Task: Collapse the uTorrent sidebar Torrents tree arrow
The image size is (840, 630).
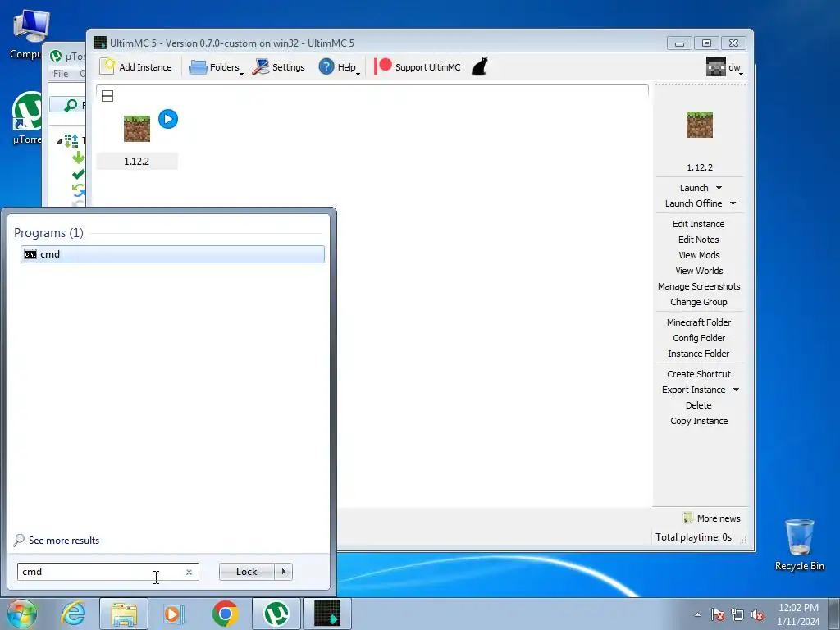Action: click(59, 141)
